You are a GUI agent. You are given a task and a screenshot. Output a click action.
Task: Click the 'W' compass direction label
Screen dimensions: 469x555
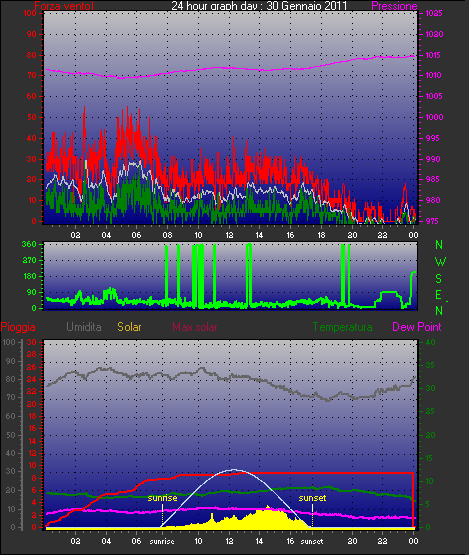(440, 262)
